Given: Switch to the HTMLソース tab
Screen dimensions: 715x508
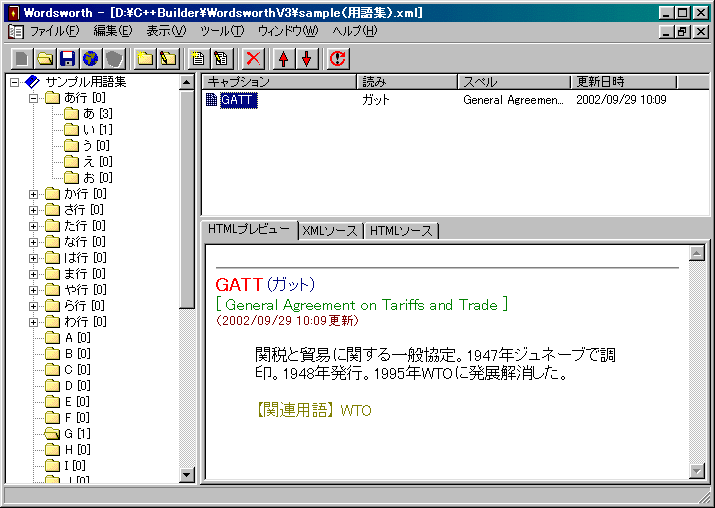Looking at the screenshot, I should tap(400, 231).
